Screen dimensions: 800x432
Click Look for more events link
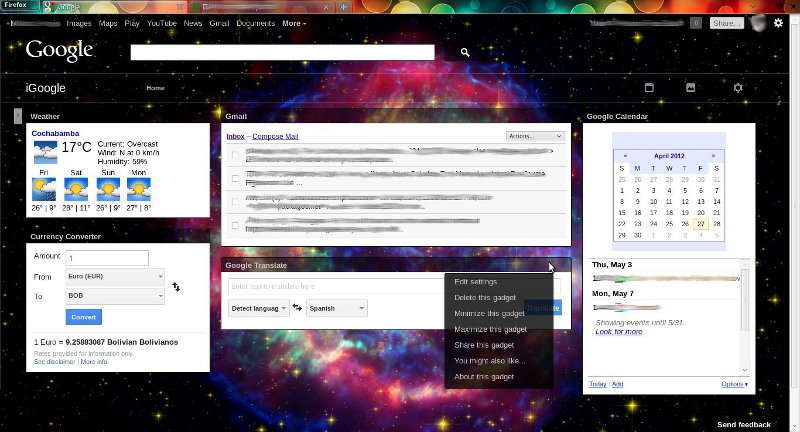click(x=619, y=332)
